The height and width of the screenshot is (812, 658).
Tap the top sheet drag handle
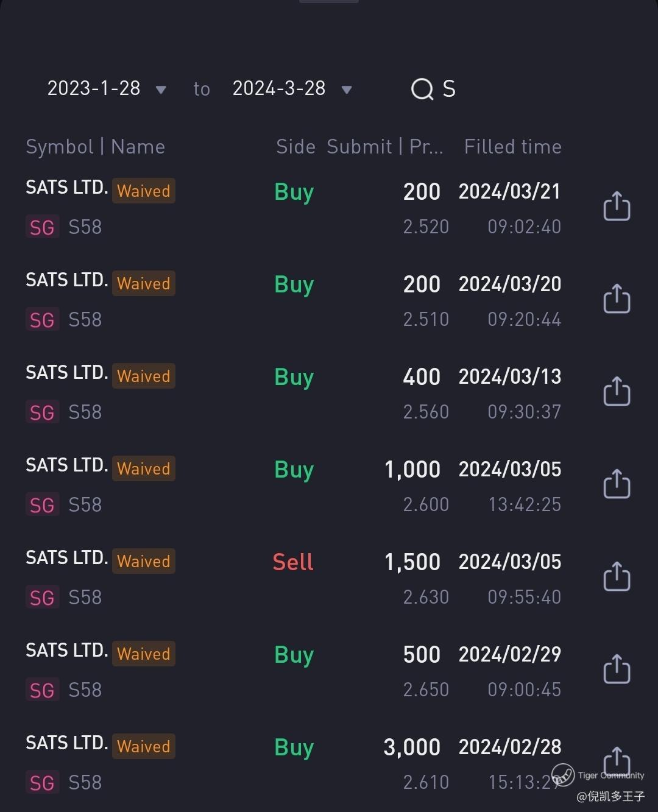329,1
